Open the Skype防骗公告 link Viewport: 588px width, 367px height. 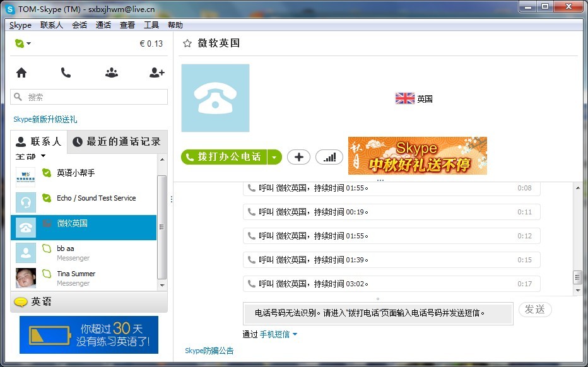click(209, 351)
